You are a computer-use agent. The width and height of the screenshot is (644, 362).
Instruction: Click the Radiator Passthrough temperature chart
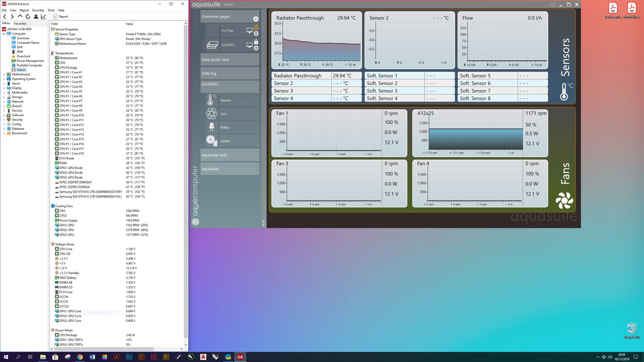click(316, 40)
